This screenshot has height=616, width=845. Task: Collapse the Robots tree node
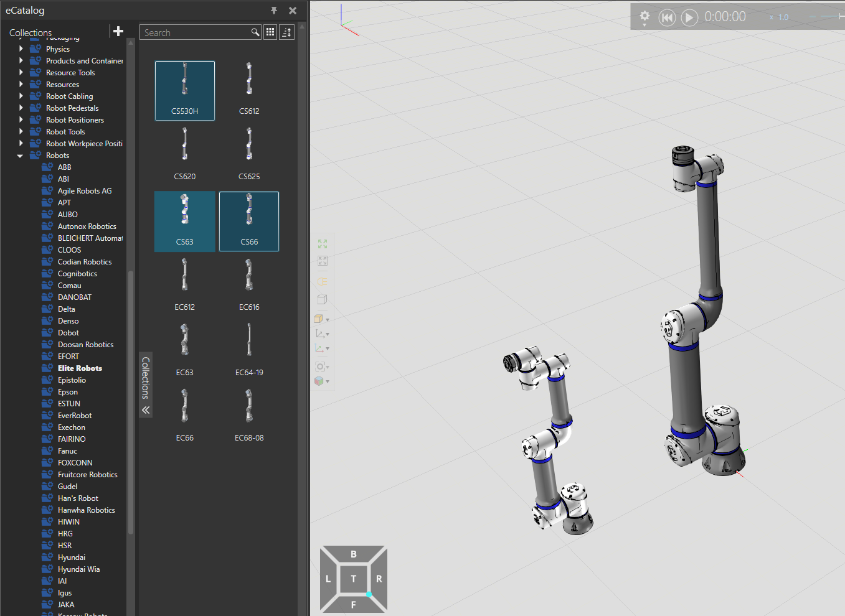pyautogui.click(x=20, y=156)
